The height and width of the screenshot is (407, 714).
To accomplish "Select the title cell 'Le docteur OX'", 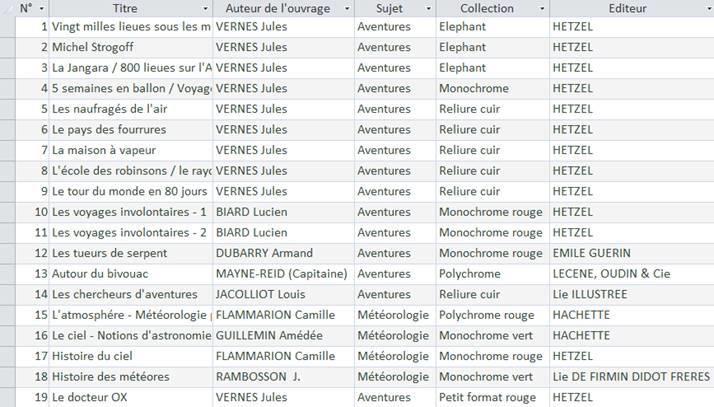I will click(x=131, y=397).
